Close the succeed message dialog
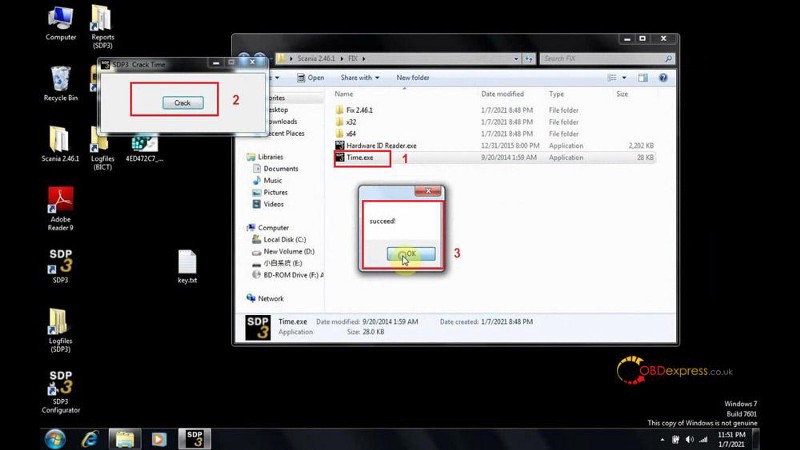Screen dimensions: 800x450 click(x=428, y=191)
